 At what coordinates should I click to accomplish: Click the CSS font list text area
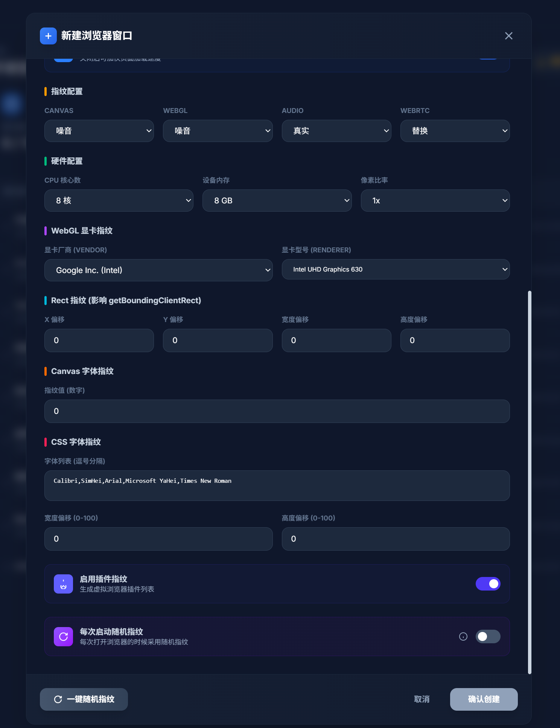[277, 485]
